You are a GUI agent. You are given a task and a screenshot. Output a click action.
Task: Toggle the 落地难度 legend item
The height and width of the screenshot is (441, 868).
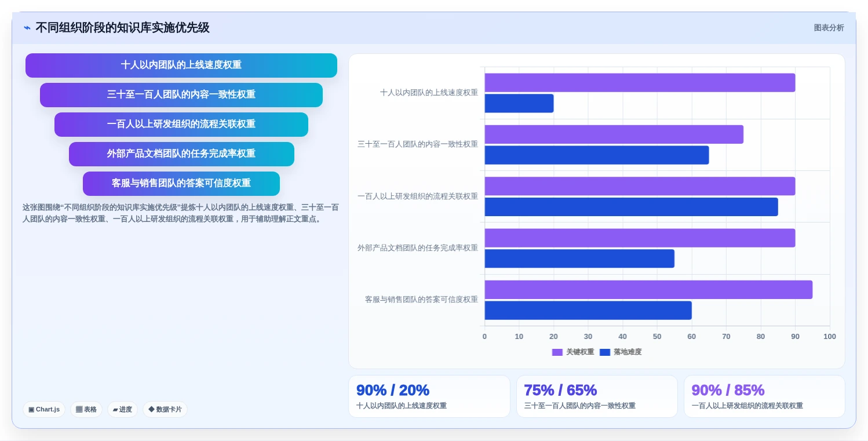(621, 352)
